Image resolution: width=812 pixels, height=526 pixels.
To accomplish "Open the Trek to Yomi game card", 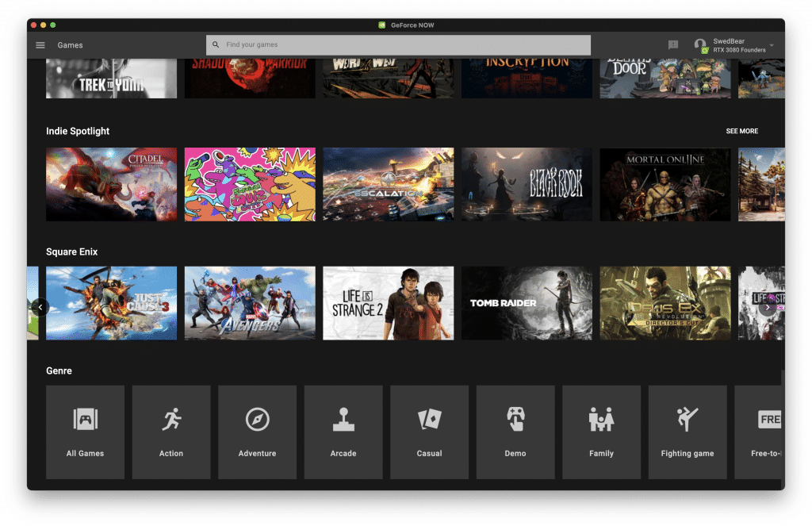I will pos(111,79).
